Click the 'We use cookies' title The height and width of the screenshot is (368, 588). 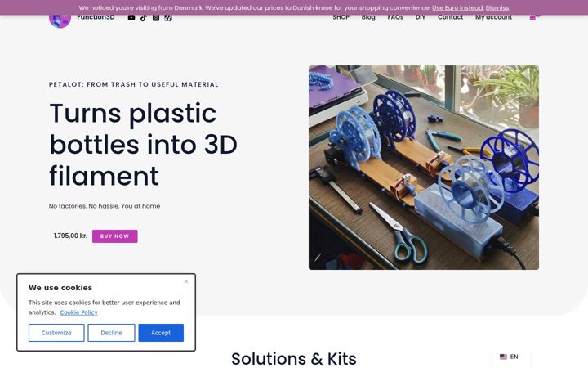[60, 288]
